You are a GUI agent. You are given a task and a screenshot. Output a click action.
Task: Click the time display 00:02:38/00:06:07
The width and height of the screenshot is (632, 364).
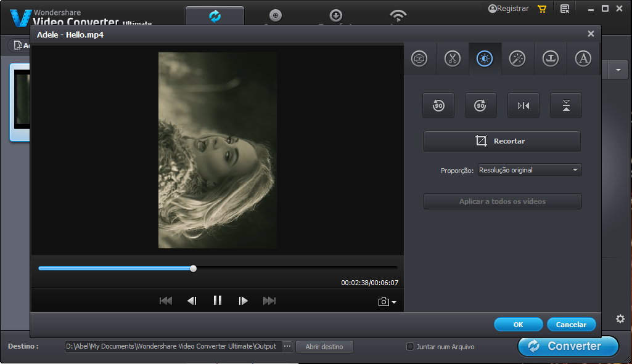369,283
